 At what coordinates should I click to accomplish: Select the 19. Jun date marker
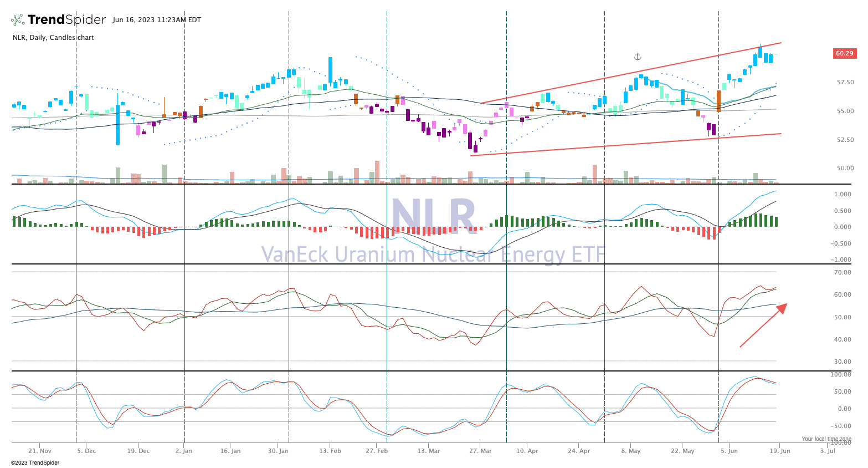[x=779, y=451]
